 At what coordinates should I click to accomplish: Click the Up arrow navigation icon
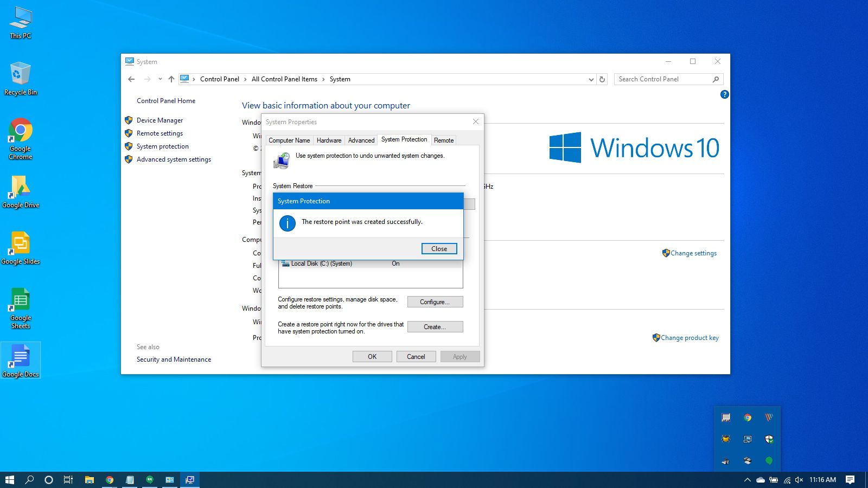pyautogui.click(x=171, y=79)
